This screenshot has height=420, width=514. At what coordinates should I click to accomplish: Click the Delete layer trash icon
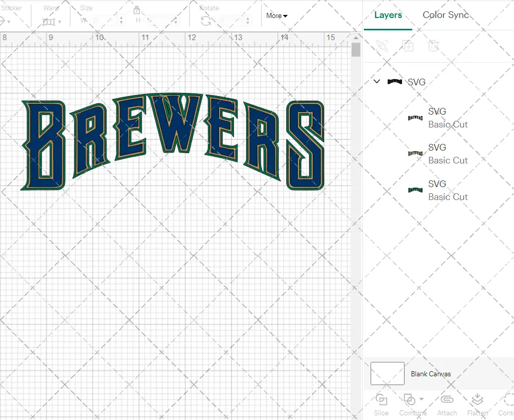coord(434,46)
